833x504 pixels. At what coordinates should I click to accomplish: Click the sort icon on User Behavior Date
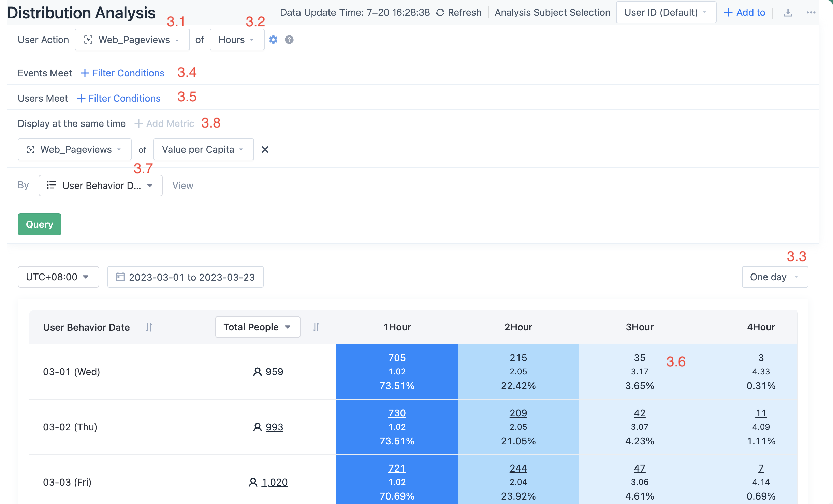pyautogui.click(x=149, y=327)
